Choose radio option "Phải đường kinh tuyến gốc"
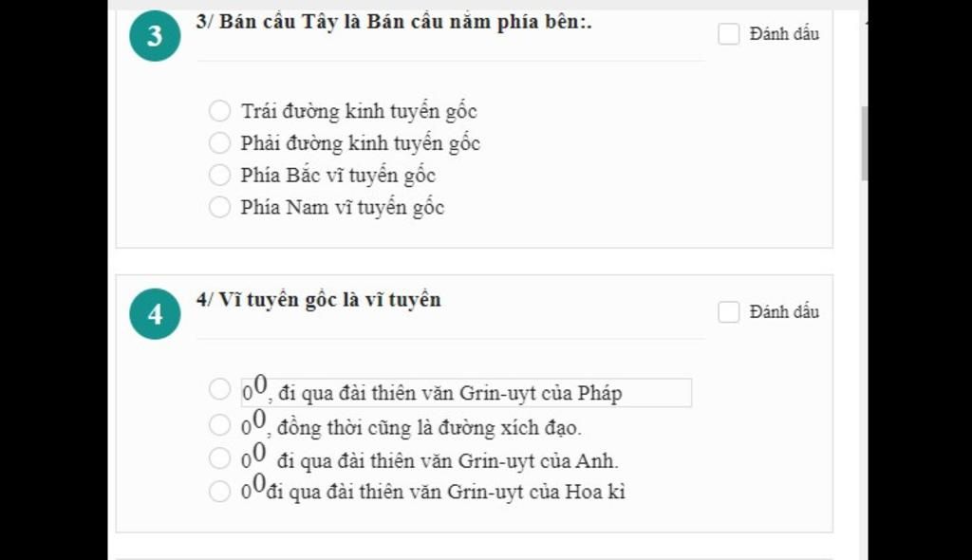This screenshot has height=560, width=972. [x=219, y=143]
